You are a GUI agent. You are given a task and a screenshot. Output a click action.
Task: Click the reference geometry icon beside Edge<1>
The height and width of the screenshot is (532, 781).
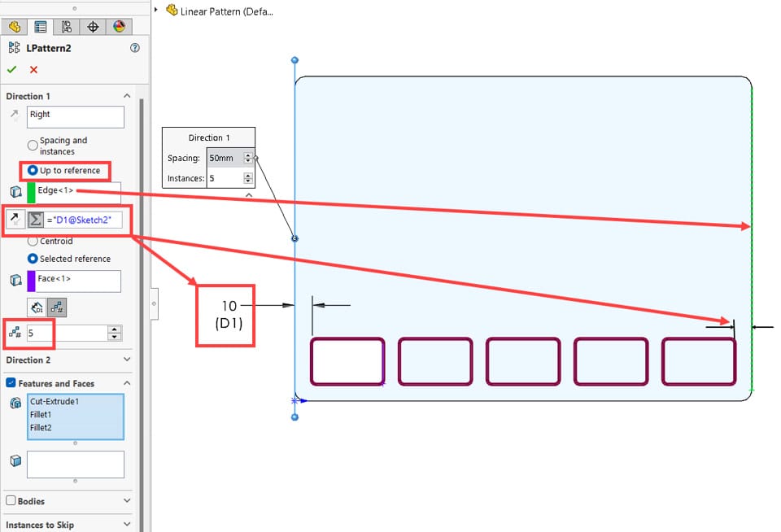click(15, 192)
